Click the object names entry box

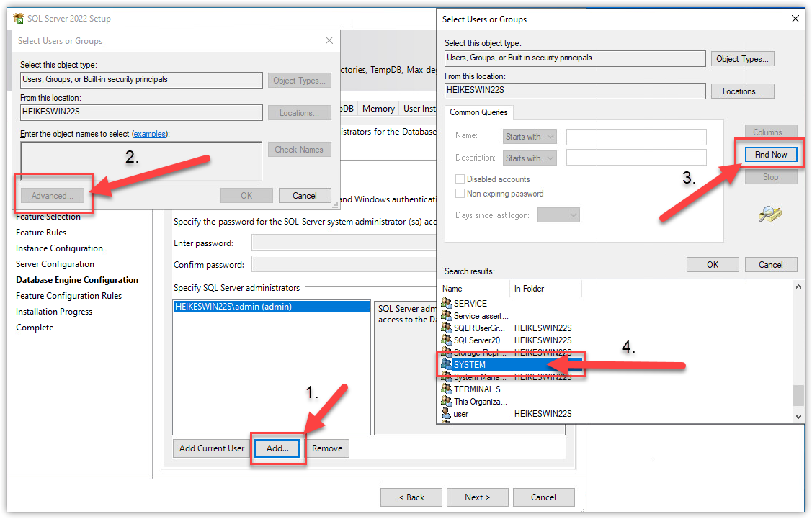[141, 161]
